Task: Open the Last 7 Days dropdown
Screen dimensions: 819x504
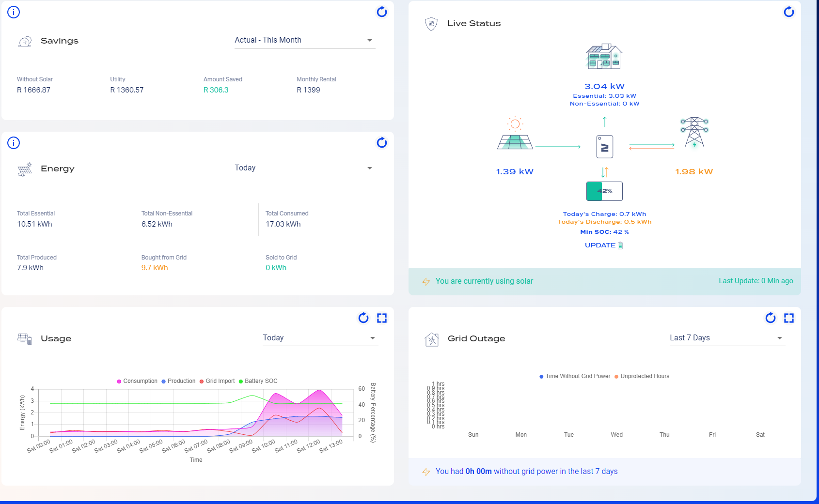Action: click(x=727, y=338)
